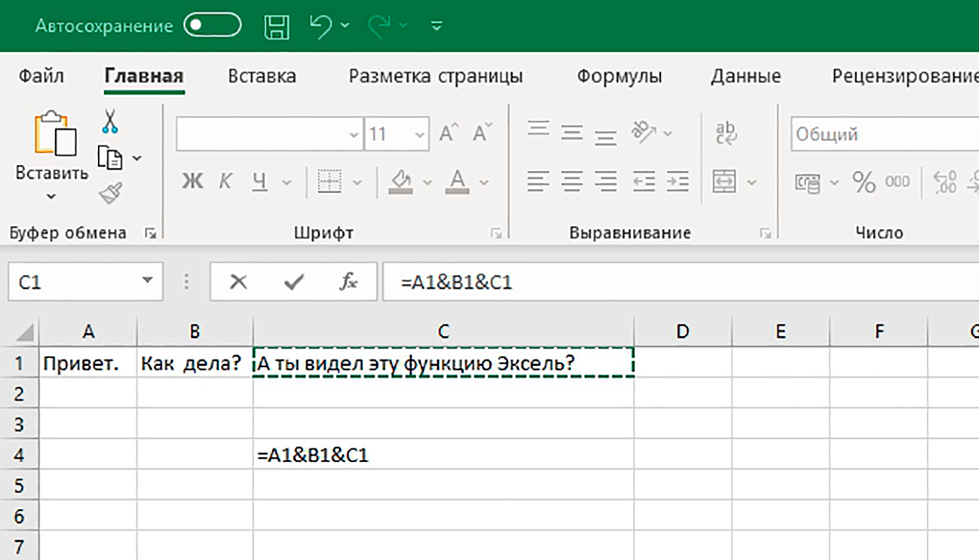Toggle italic with the К button
This screenshot has width=979, height=560.
[225, 182]
